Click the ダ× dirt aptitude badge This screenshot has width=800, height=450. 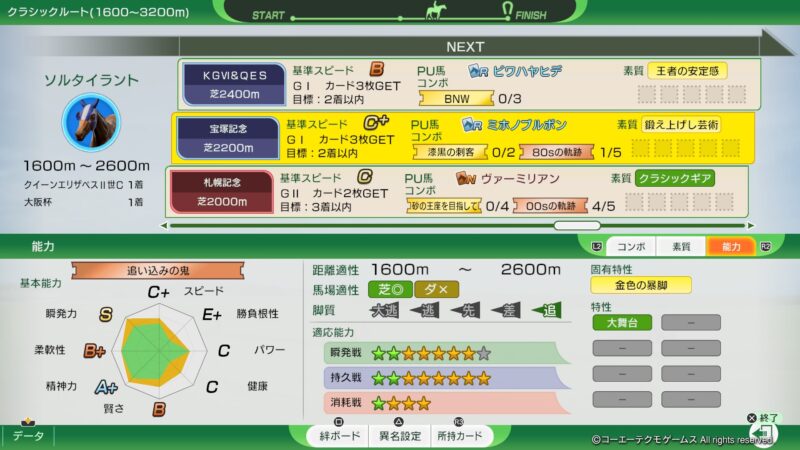point(436,289)
